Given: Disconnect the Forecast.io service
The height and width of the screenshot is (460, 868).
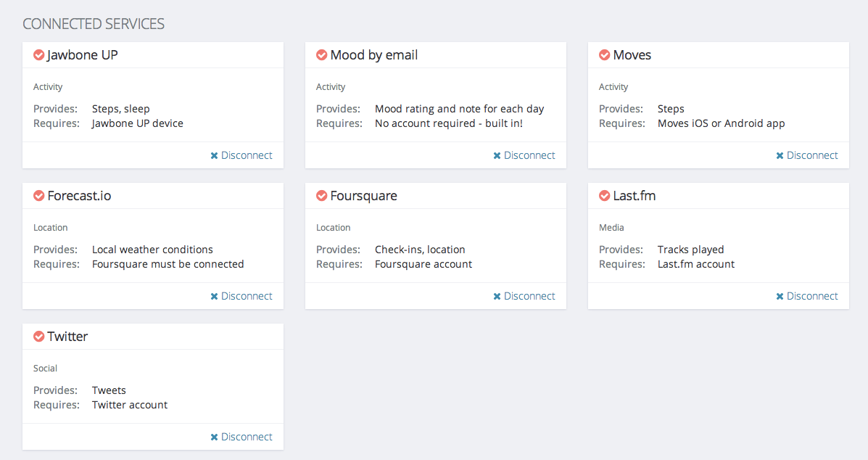Looking at the screenshot, I should click(x=241, y=296).
